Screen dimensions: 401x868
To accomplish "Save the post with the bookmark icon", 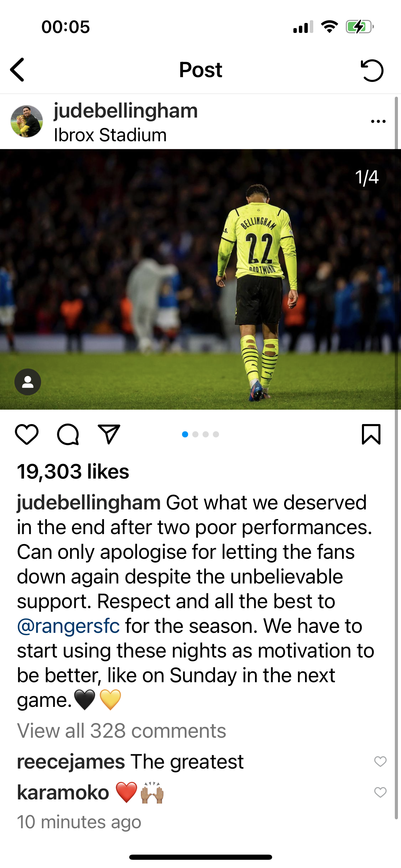I will (371, 434).
